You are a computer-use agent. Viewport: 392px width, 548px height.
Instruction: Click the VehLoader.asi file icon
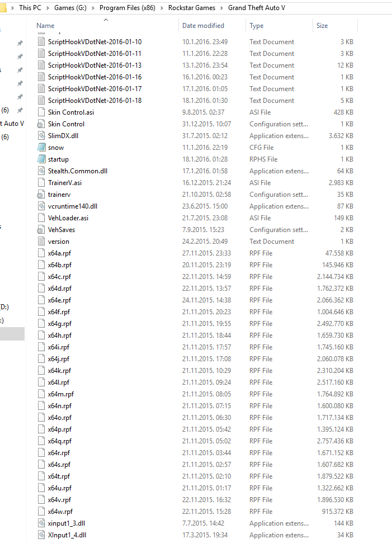41,218
